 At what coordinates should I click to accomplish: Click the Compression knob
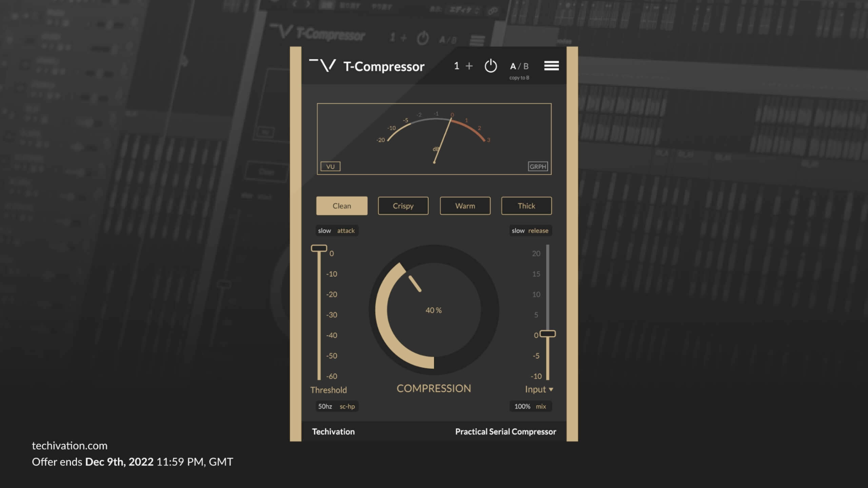[x=433, y=310]
